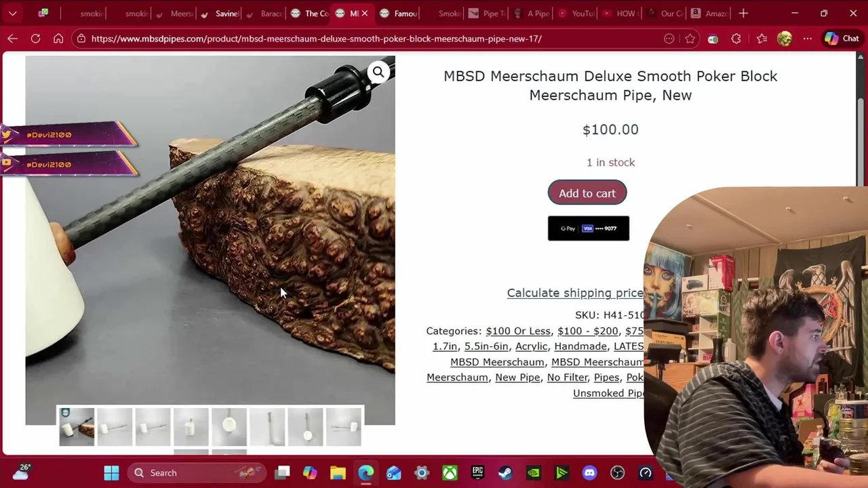868x488 pixels.
Task: Open the 5.5in-6in category link
Action: tap(486, 346)
